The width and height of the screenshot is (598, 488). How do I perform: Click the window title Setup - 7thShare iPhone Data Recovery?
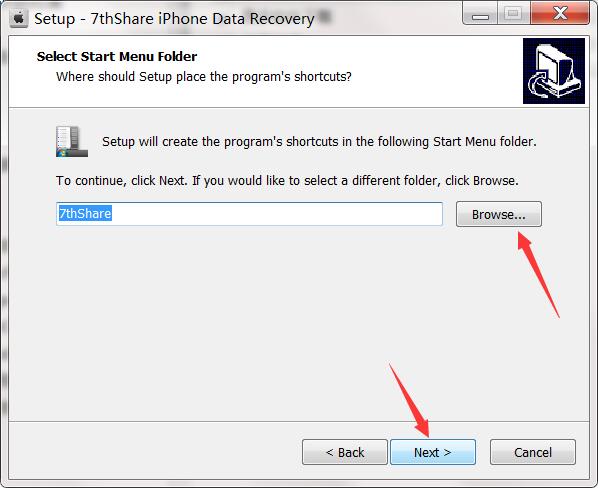click(174, 19)
